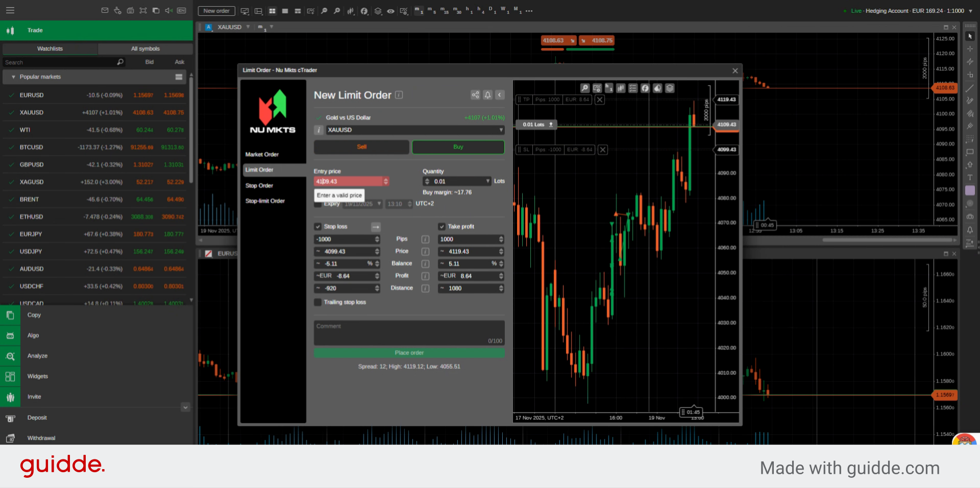The width and height of the screenshot is (980, 488).
Task: Enable Trailing stop loss
Action: pyautogui.click(x=317, y=302)
